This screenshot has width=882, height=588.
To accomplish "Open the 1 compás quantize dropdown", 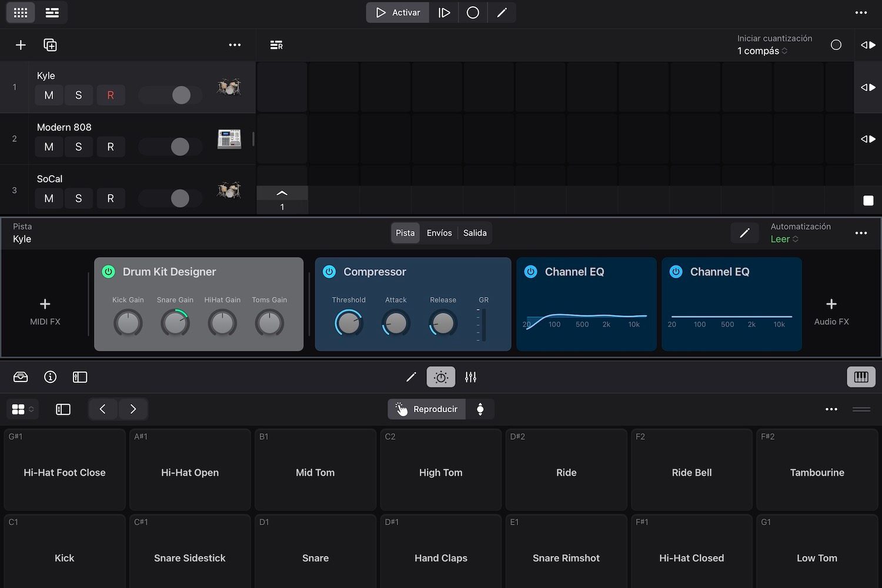I will (761, 51).
